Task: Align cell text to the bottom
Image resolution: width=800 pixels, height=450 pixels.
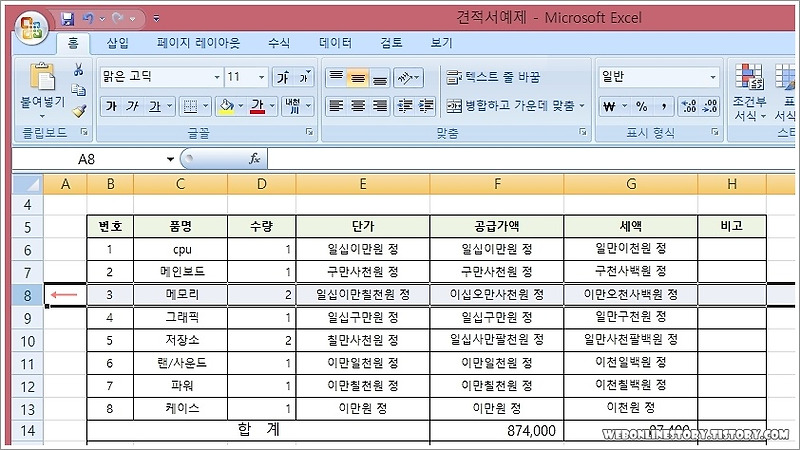Action: pos(380,77)
